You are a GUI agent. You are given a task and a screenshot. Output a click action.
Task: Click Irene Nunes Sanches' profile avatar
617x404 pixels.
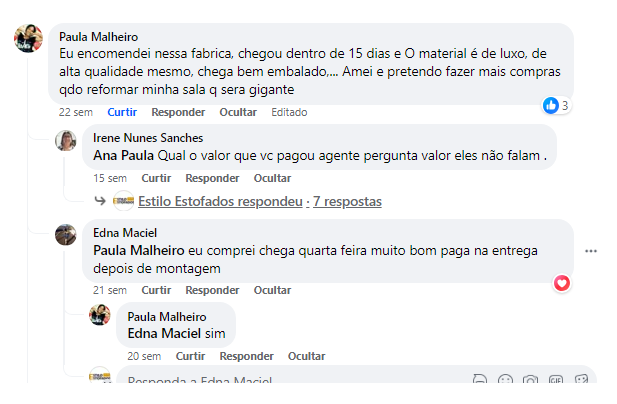[x=66, y=141]
